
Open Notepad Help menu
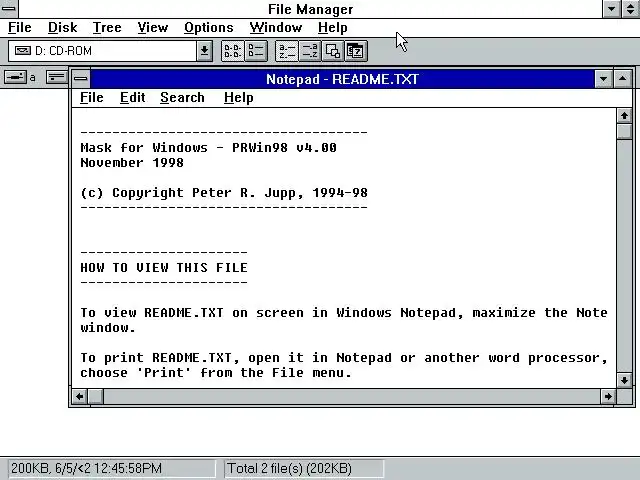point(239,98)
